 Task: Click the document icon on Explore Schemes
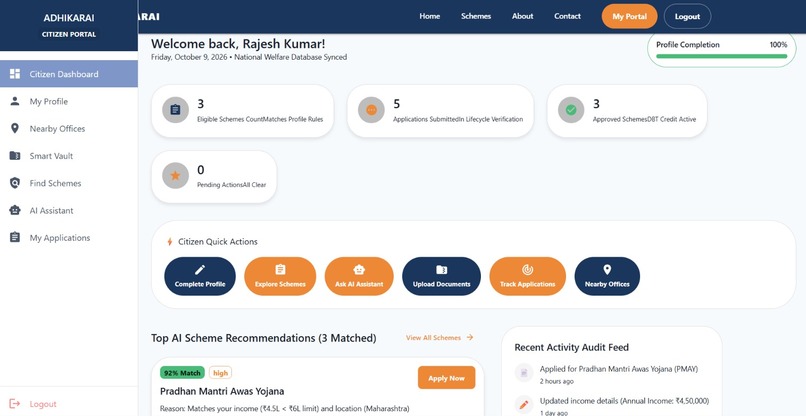(x=280, y=269)
